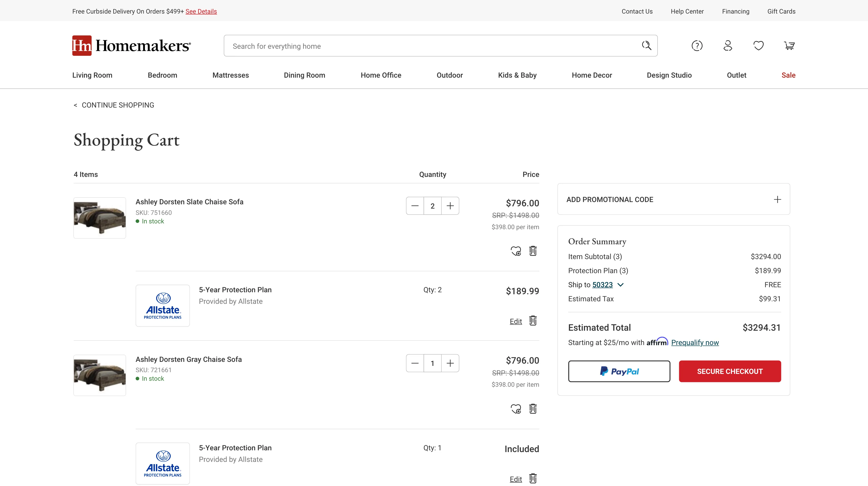
Task: Open the Ship to zip dropdown chevron
Action: click(x=620, y=285)
